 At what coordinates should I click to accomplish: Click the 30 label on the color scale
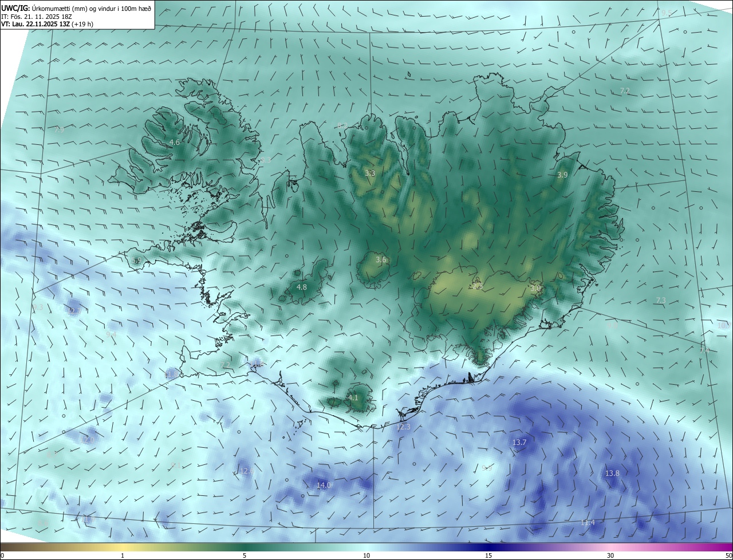610,556
